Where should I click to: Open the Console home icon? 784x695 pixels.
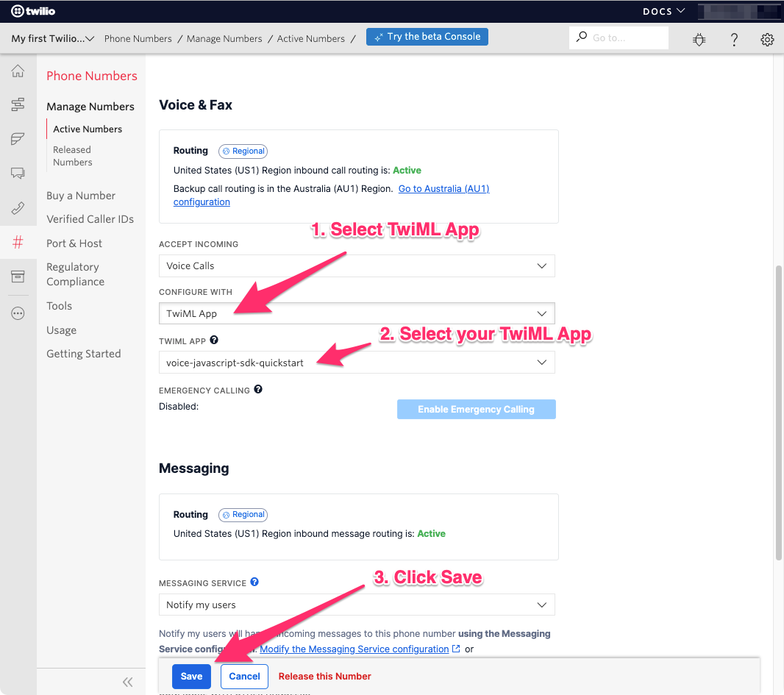pyautogui.click(x=18, y=71)
